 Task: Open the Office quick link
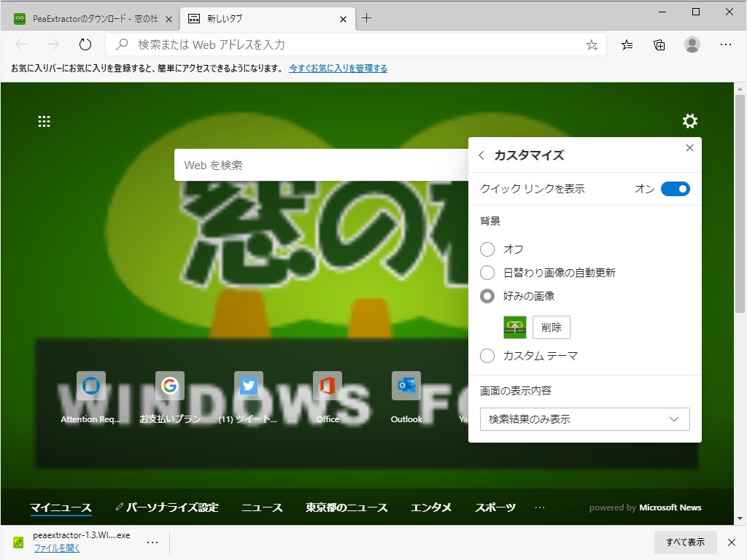(x=327, y=386)
